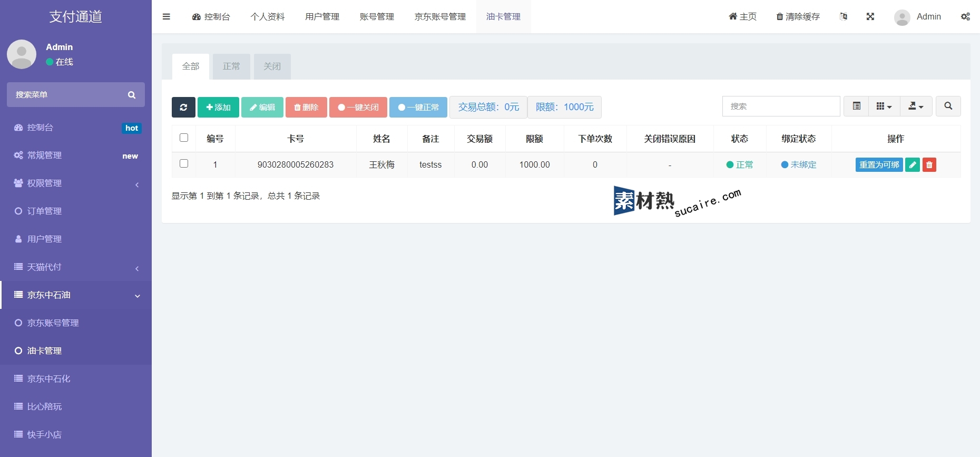Toggle the table card view icon
980x457 pixels.
click(857, 106)
